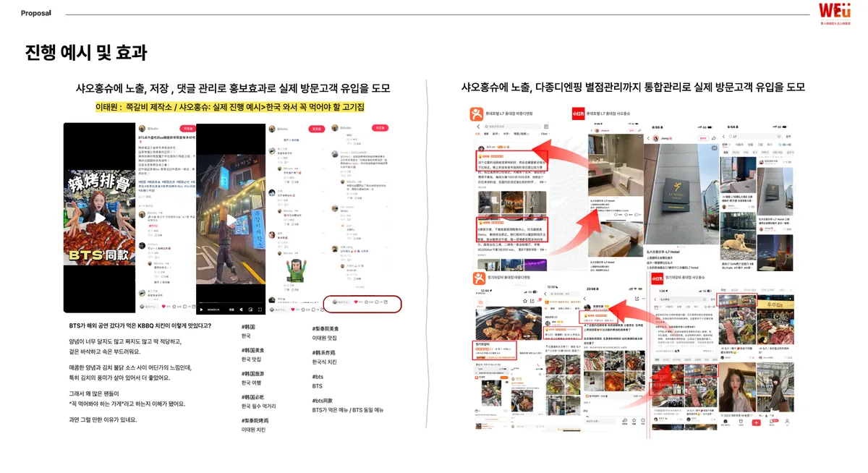
Task: Share the post from the red-circled bar
Action: tap(387, 302)
